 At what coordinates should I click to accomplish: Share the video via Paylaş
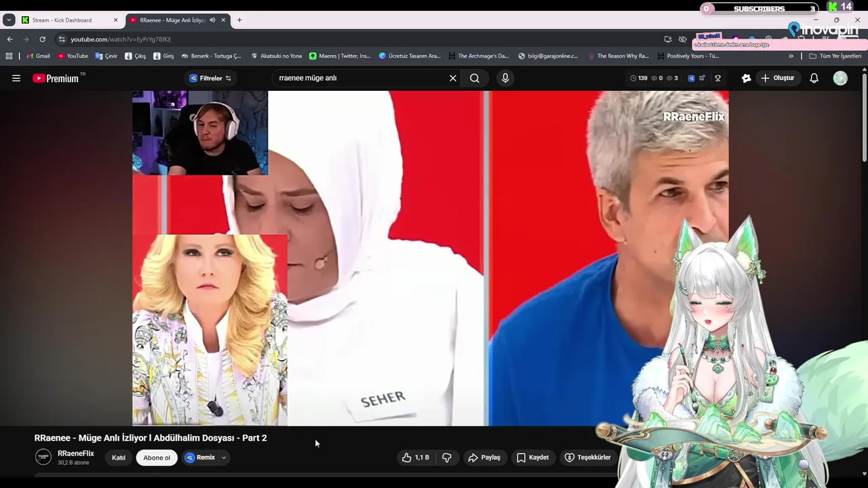point(484,457)
